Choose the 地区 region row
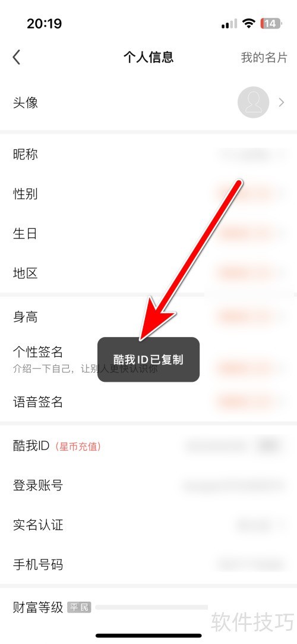Image resolution: width=297 pixels, height=644 pixels. tap(148, 273)
